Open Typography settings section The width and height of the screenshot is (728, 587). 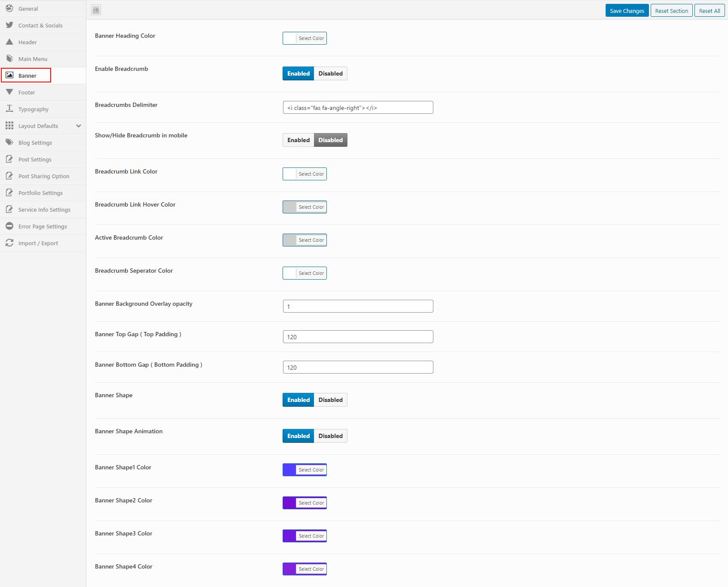coord(43,109)
